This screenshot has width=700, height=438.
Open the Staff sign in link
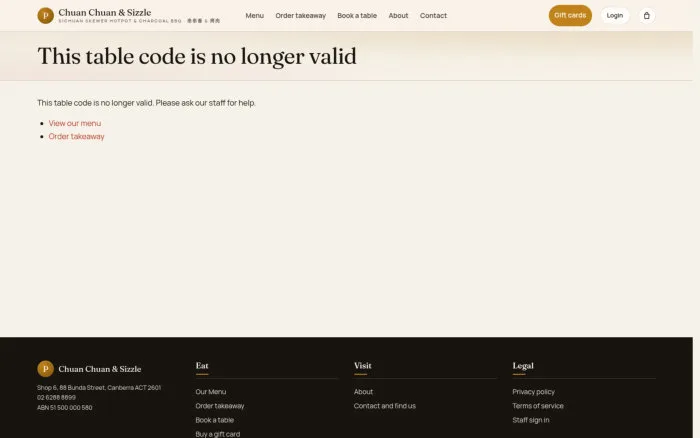[531, 420]
